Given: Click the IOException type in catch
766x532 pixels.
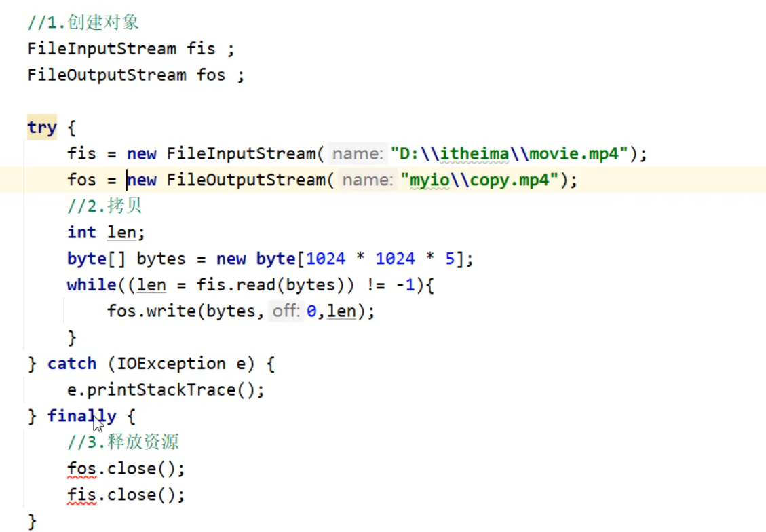Looking at the screenshot, I should coord(171,364).
